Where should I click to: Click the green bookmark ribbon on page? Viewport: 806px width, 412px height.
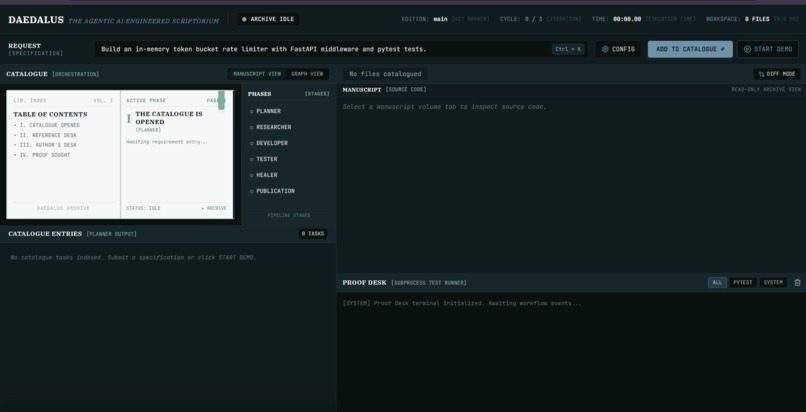pyautogui.click(x=221, y=100)
